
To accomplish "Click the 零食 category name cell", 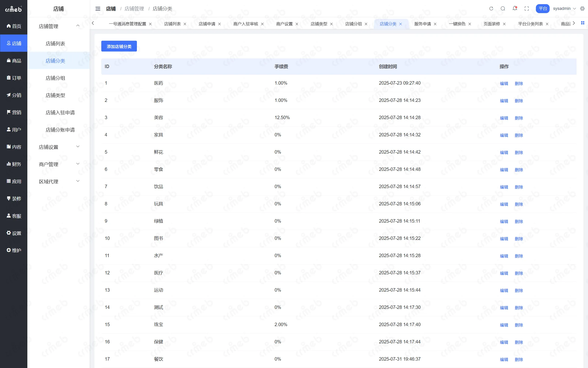I will (158, 170).
